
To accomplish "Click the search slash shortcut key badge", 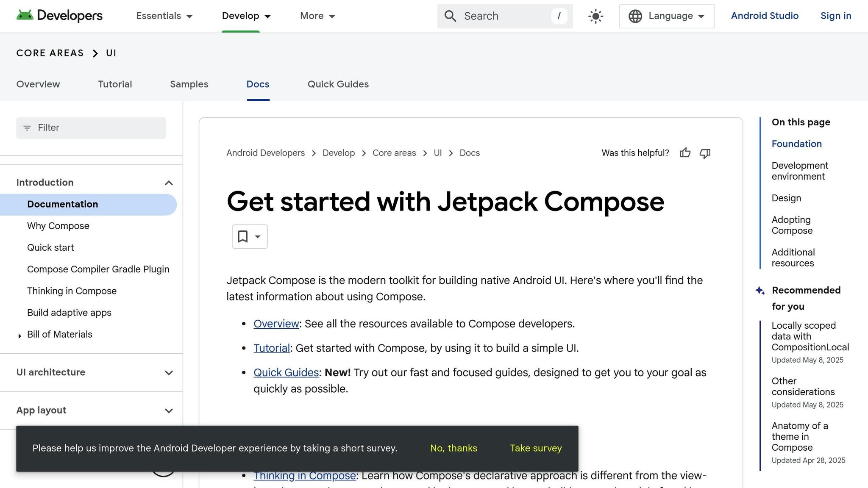I will coord(559,16).
